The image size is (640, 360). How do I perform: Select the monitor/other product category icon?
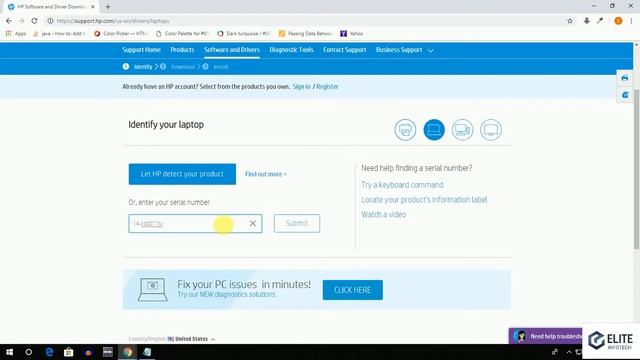coord(491,130)
